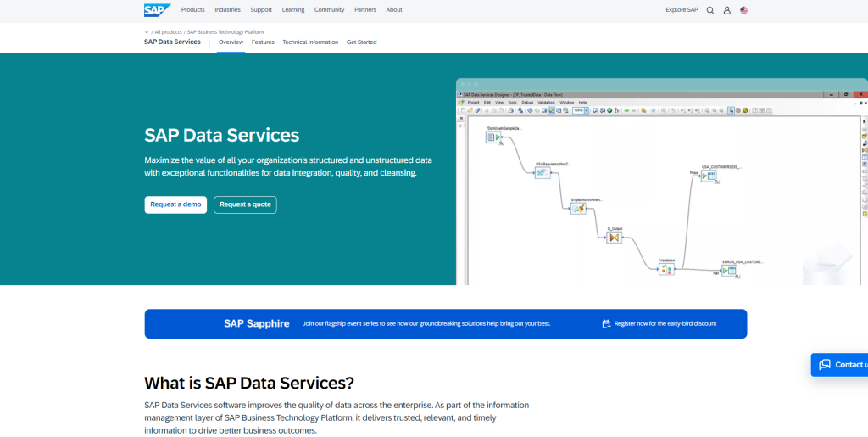Viewport: 868px width, 437px height.
Task: Click the USA_CUSTOMERS target table node
Action: 709,176
